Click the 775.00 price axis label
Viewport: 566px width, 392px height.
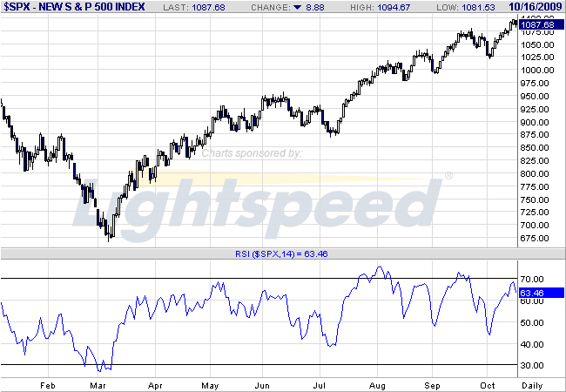click(x=535, y=186)
